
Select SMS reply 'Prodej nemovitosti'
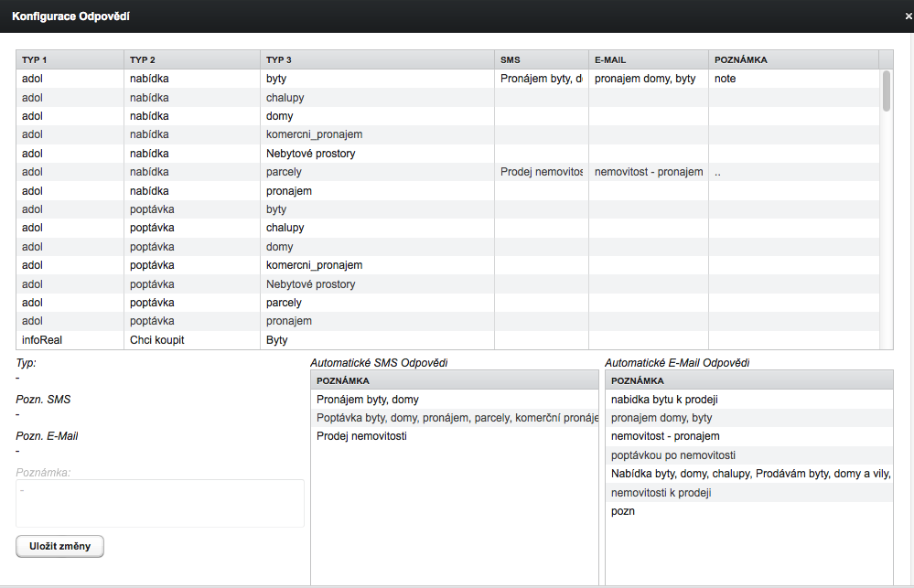click(455, 436)
